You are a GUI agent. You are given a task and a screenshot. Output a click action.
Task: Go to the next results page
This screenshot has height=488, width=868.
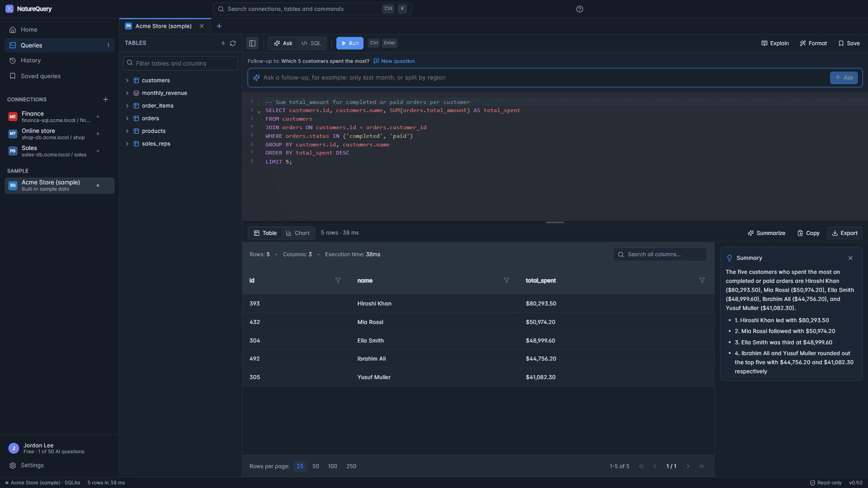pyautogui.click(x=688, y=466)
